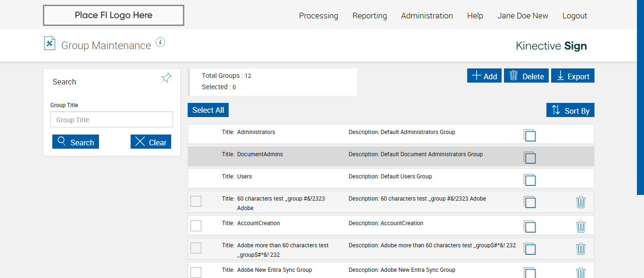Click trash icon for 60 characters test group
The height and width of the screenshot is (278, 644).
point(581,202)
